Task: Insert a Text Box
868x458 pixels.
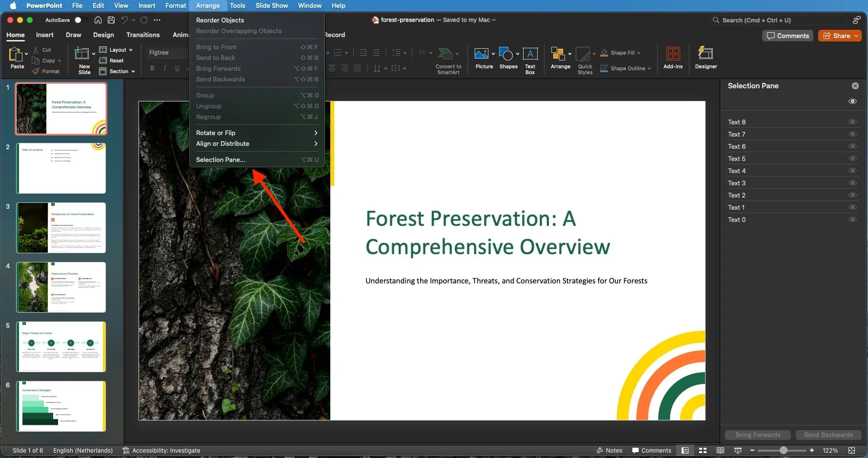Action: 530,58
